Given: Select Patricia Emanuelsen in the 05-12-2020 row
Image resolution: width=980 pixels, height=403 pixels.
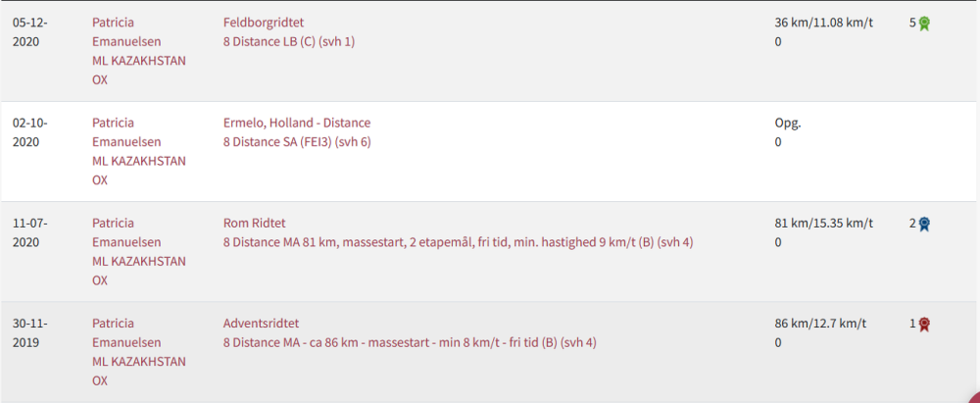Looking at the screenshot, I should 126,32.
